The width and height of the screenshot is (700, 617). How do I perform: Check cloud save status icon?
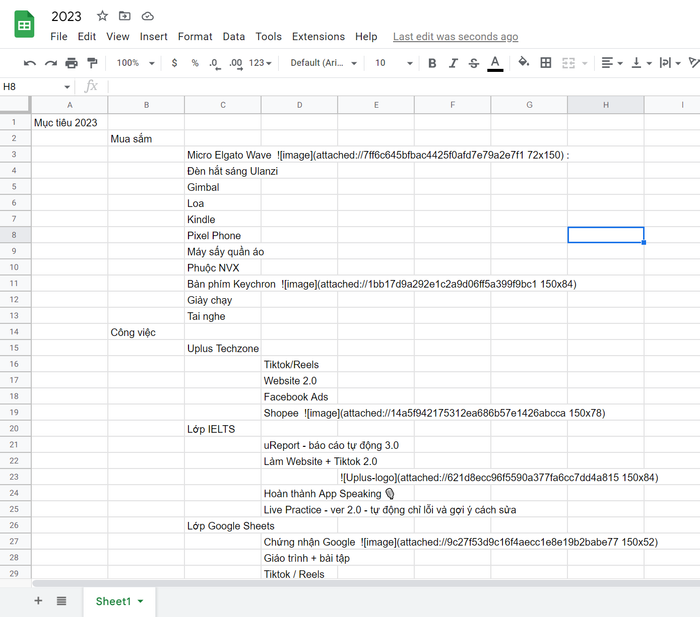tap(147, 17)
